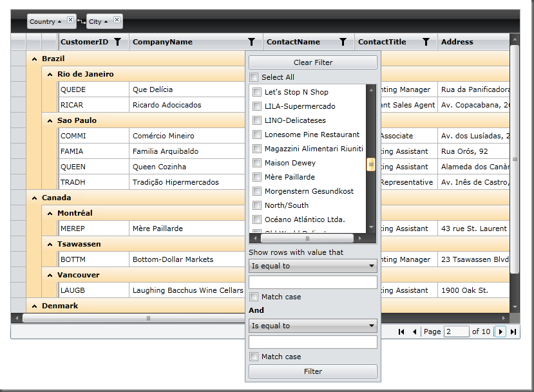Check Morgenstern Gesundkost option
534x392 pixels.
(x=257, y=191)
